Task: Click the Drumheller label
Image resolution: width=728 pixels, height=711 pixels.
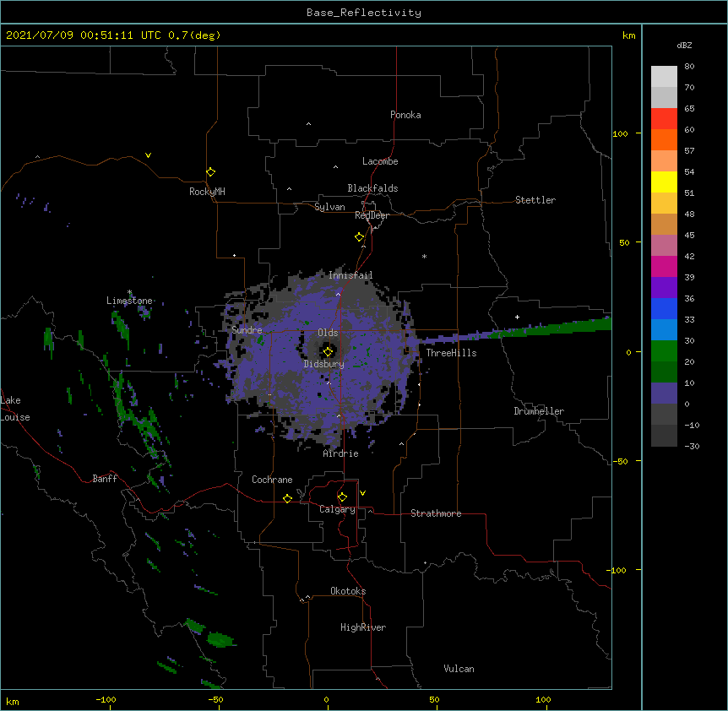Action: [x=539, y=411]
